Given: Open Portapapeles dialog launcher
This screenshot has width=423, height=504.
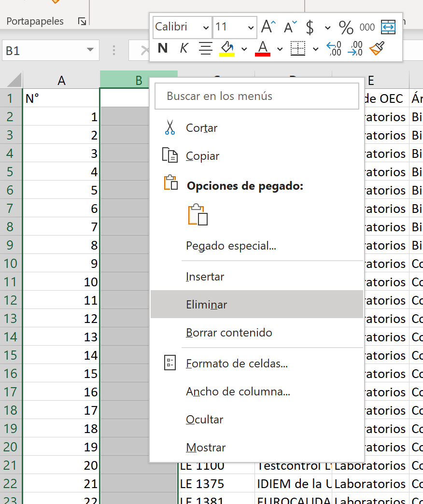Looking at the screenshot, I should [x=82, y=22].
